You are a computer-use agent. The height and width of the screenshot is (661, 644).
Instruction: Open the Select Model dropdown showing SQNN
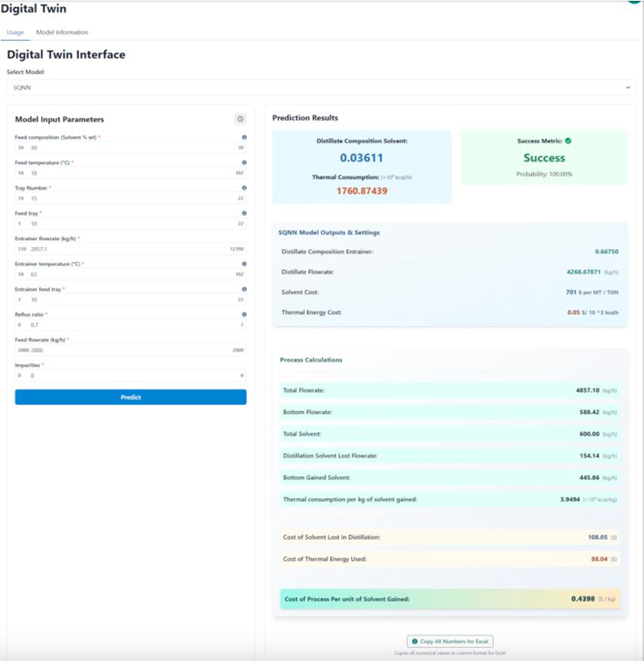(x=320, y=87)
